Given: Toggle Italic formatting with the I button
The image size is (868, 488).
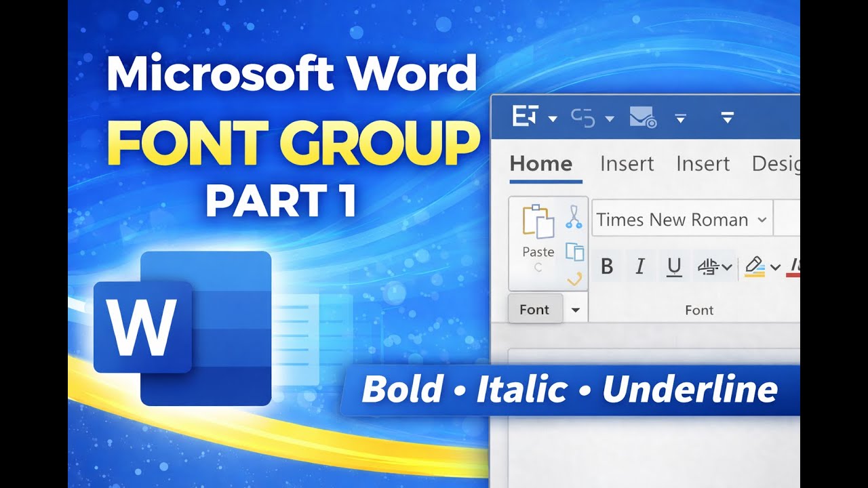Looking at the screenshot, I should click(x=639, y=267).
